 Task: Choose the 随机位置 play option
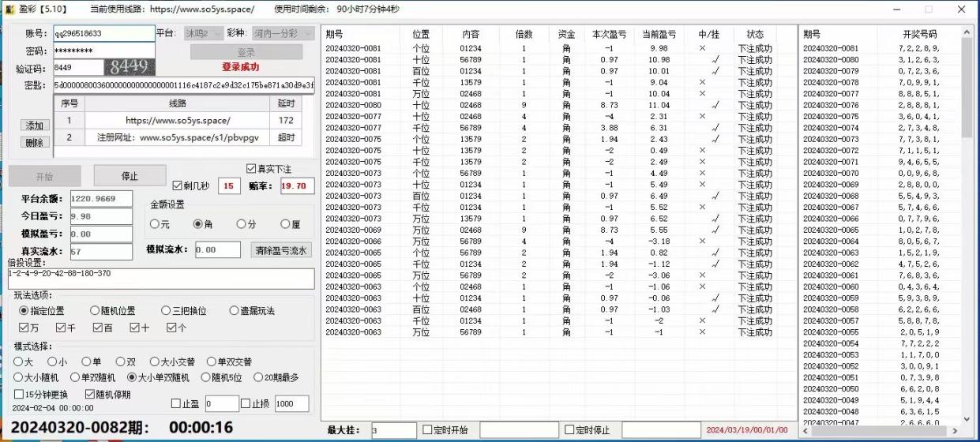[x=95, y=311]
